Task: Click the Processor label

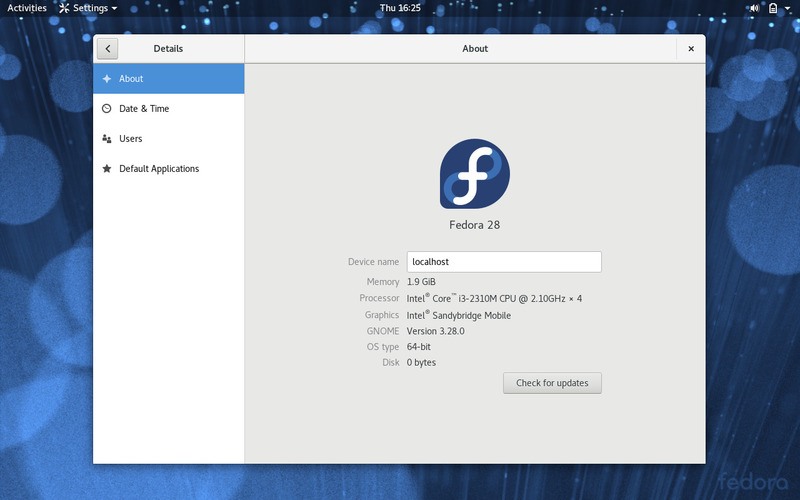Action: click(379, 298)
